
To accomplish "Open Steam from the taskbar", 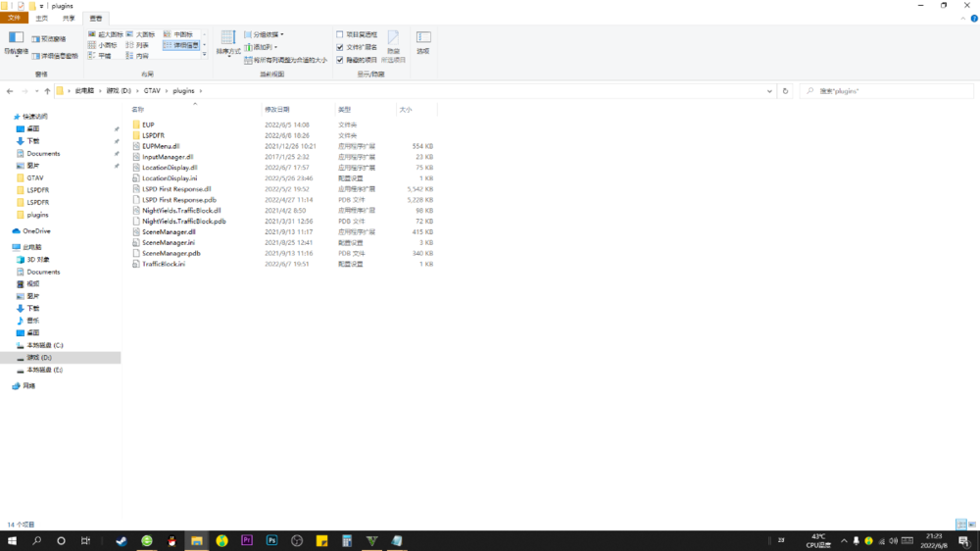I will 122,541.
